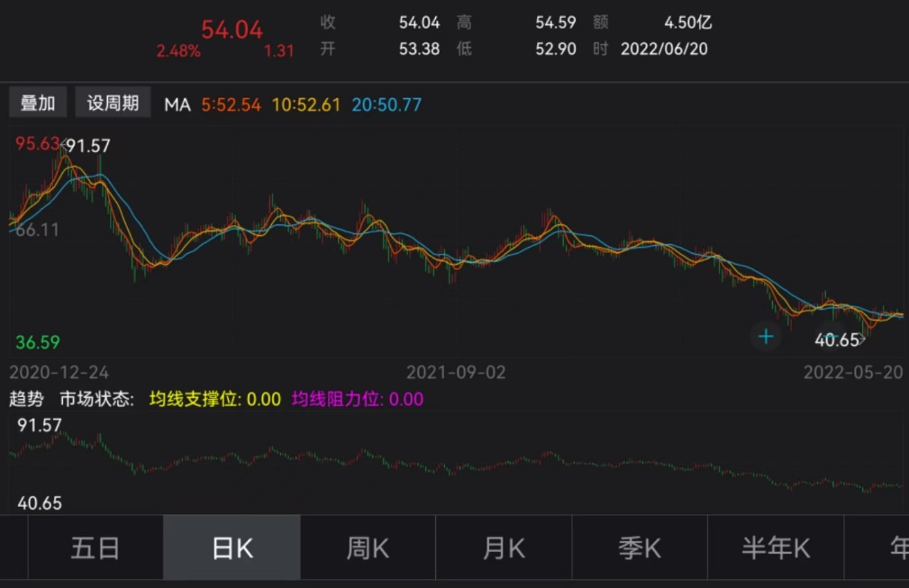Click the change percentage 2.48%
This screenshot has width=909, height=588.
point(178,51)
